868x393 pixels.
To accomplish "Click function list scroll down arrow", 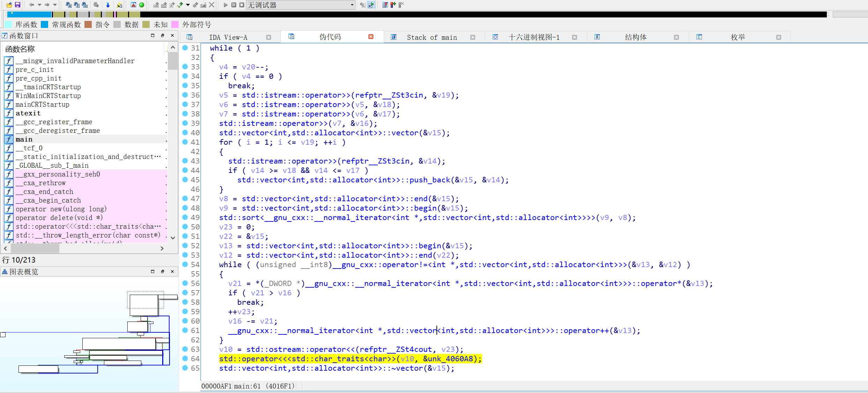I will point(173,237).
